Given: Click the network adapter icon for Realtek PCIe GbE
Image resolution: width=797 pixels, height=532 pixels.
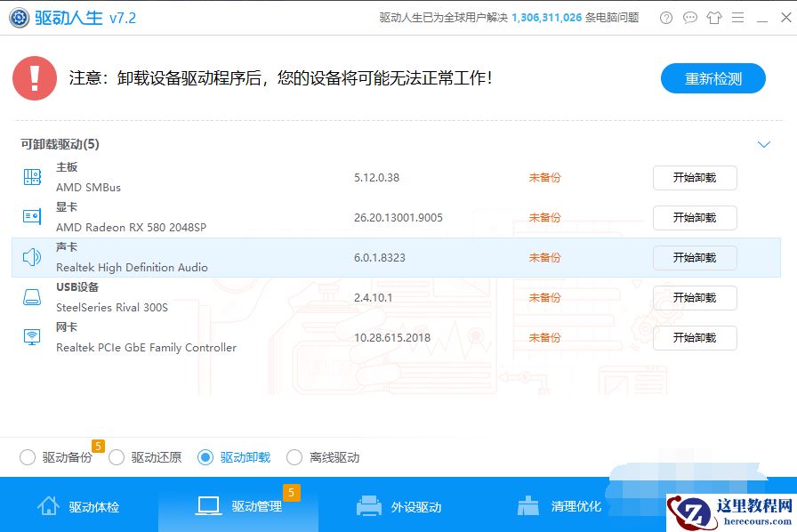Looking at the screenshot, I should [32, 337].
